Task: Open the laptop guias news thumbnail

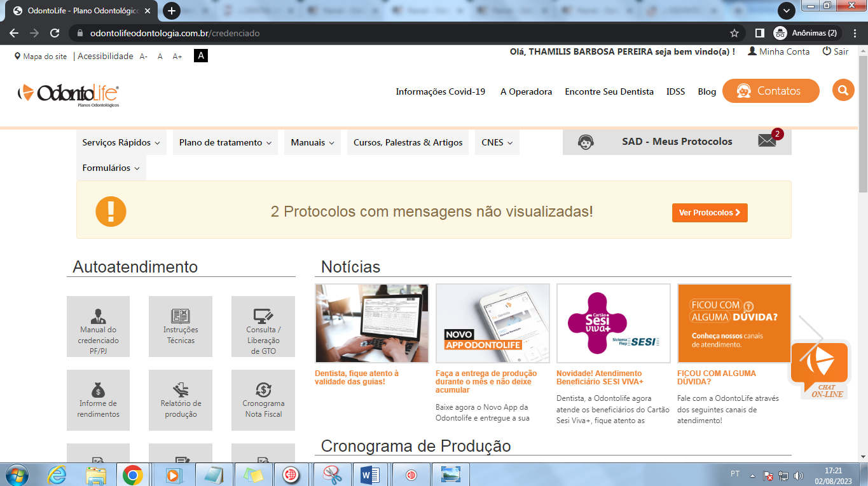Action: 372,323
